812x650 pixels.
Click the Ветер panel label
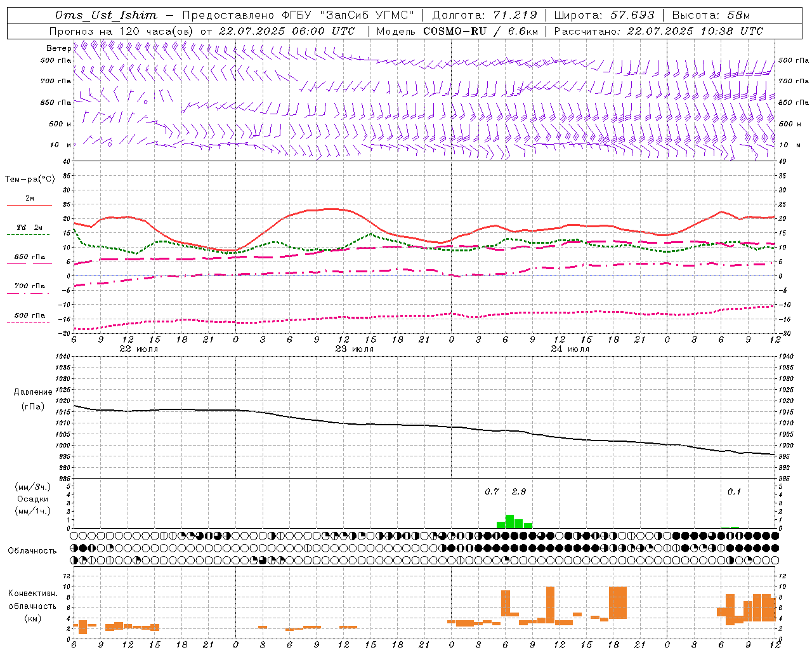click(58, 48)
